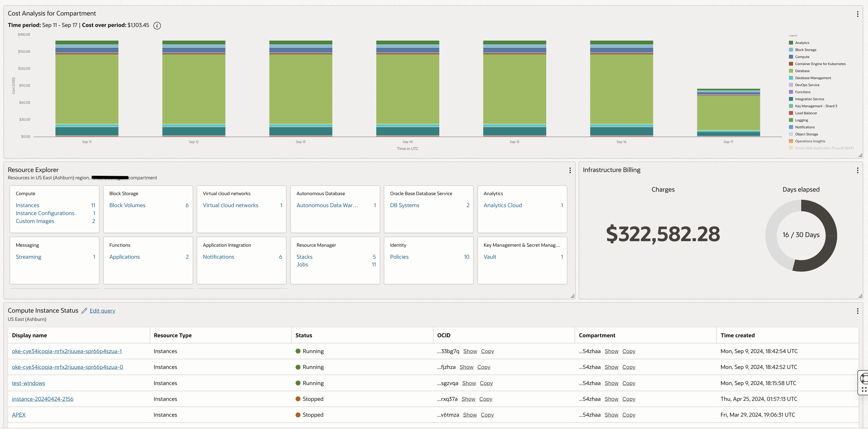Screen dimensions: 868x429
Task: Grab the Resource Explorer resize handle
Action: pyautogui.click(x=572, y=296)
